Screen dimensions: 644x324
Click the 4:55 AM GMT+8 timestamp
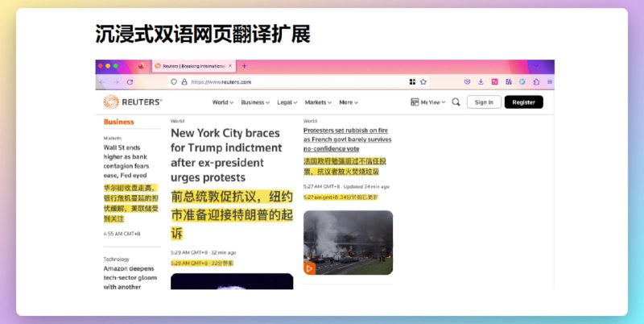coord(122,234)
